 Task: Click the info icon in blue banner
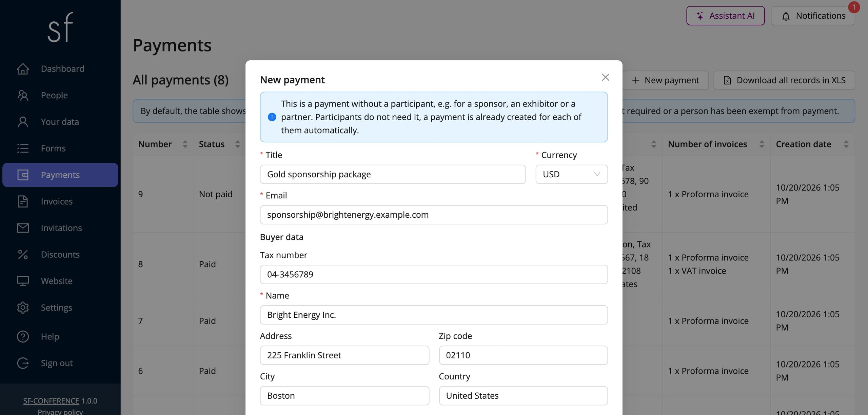point(272,117)
